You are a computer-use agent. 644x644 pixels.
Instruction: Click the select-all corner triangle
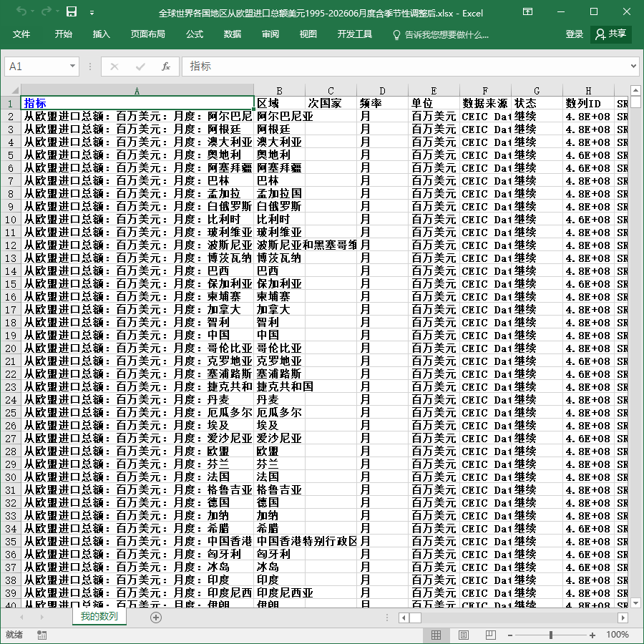click(x=15, y=90)
